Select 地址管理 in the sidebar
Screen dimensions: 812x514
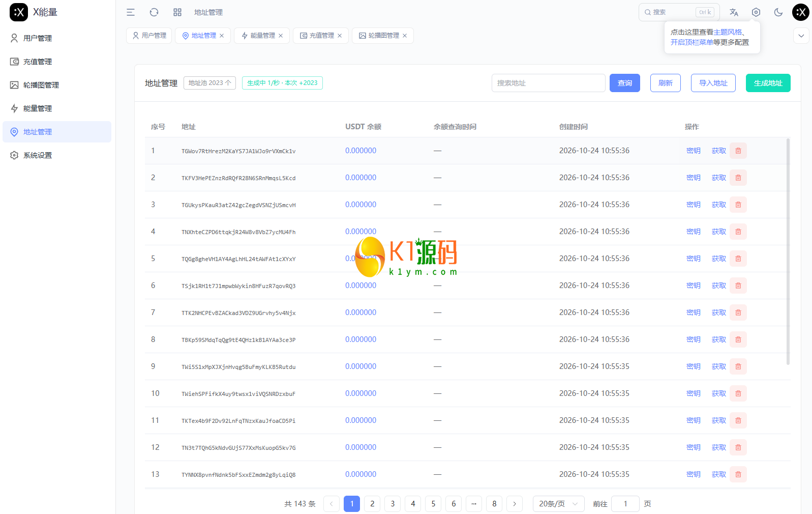57,132
